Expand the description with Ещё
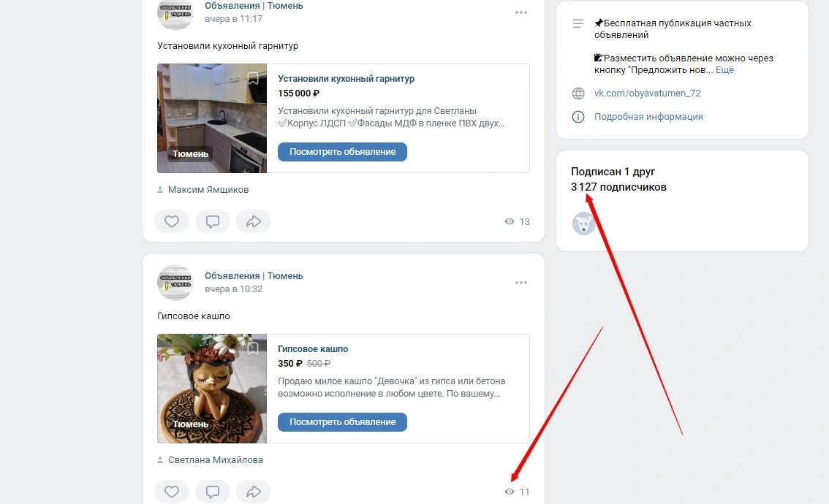 click(x=725, y=69)
